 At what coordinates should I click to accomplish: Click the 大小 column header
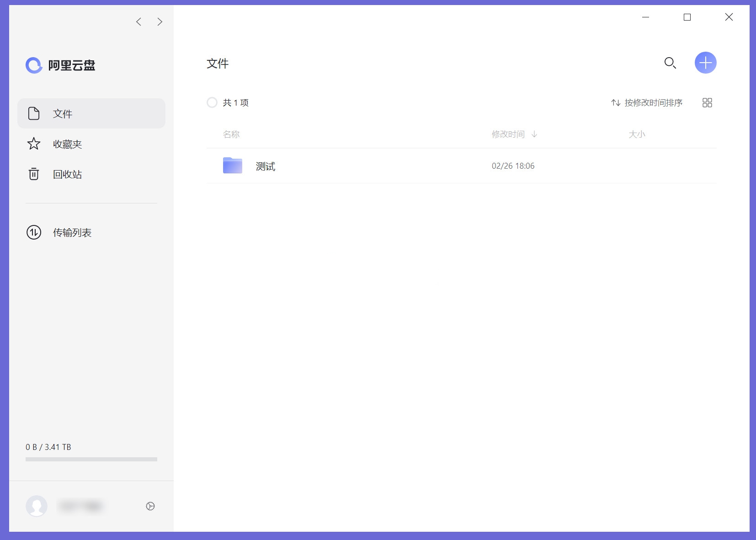coord(637,134)
